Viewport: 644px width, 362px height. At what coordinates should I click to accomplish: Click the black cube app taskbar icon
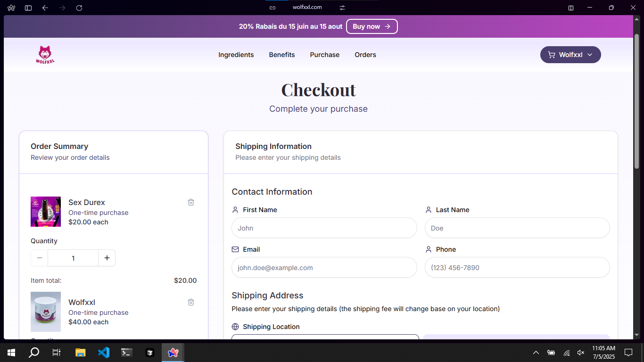coord(149,352)
